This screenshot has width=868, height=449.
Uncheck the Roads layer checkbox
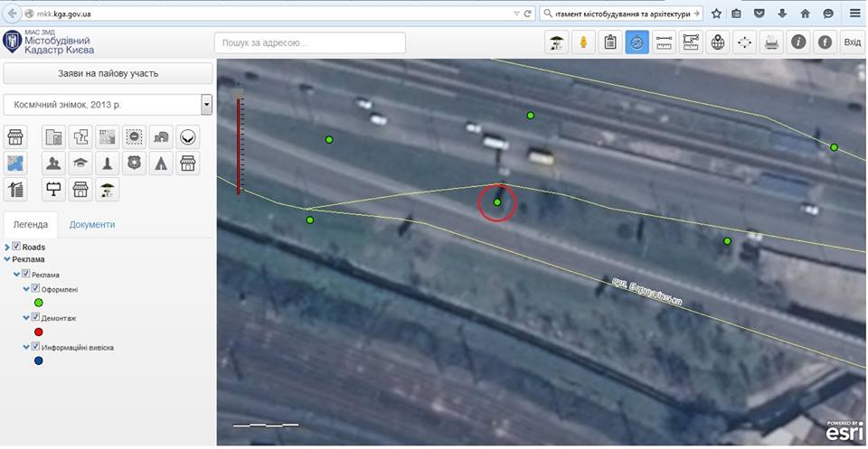coord(16,247)
